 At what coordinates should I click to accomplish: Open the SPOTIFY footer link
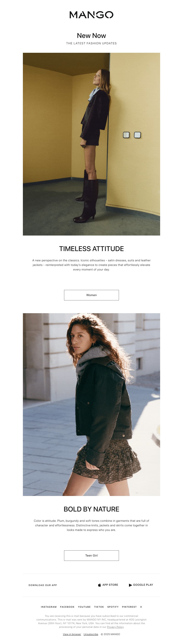[113, 607]
